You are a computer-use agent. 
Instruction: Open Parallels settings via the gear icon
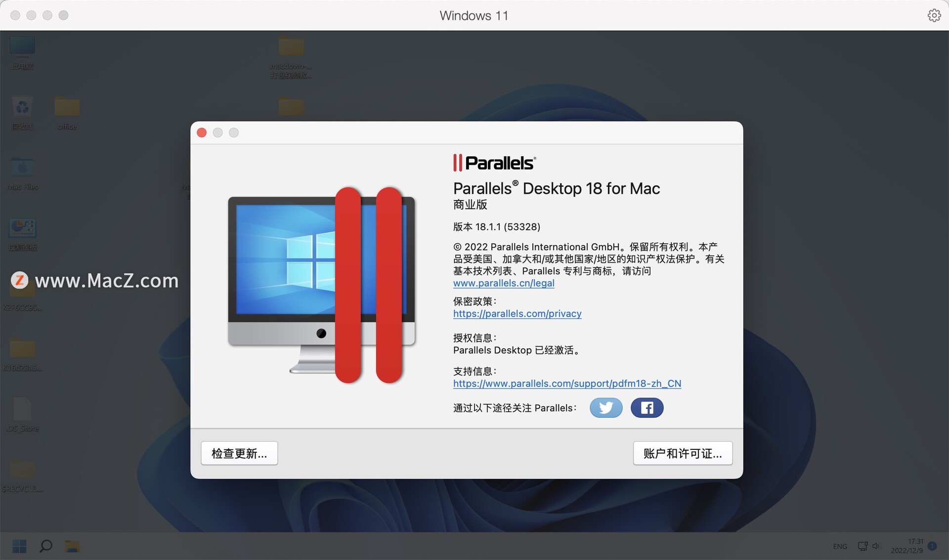[934, 15]
